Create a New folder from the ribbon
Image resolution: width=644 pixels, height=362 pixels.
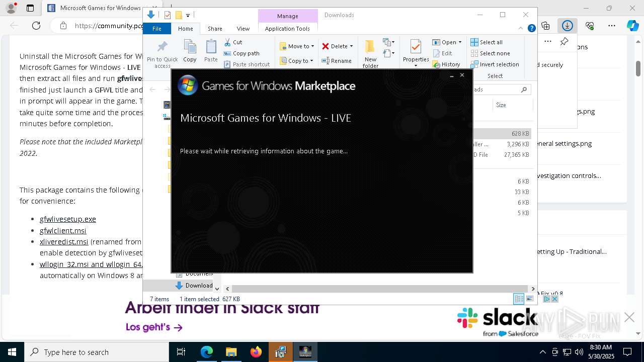pyautogui.click(x=370, y=54)
